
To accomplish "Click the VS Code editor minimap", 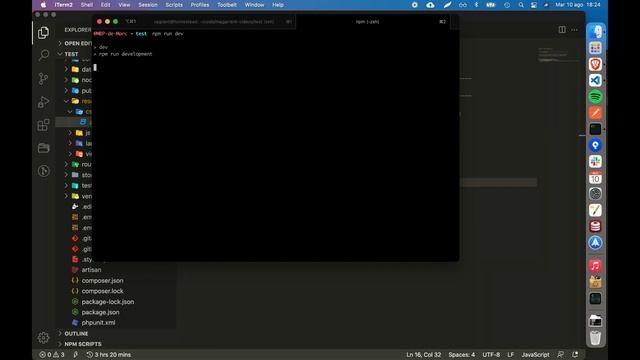I will (x=558, y=55).
